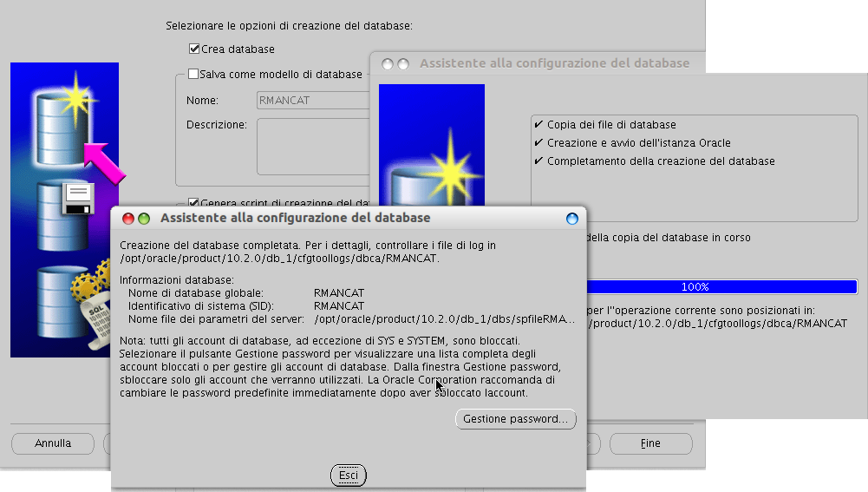The width and height of the screenshot is (868, 492).
Task: Click the red close button of front dialog
Action: 127,219
